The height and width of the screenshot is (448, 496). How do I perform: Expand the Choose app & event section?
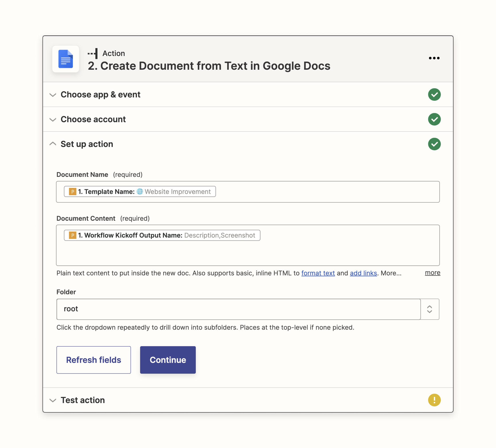point(100,94)
